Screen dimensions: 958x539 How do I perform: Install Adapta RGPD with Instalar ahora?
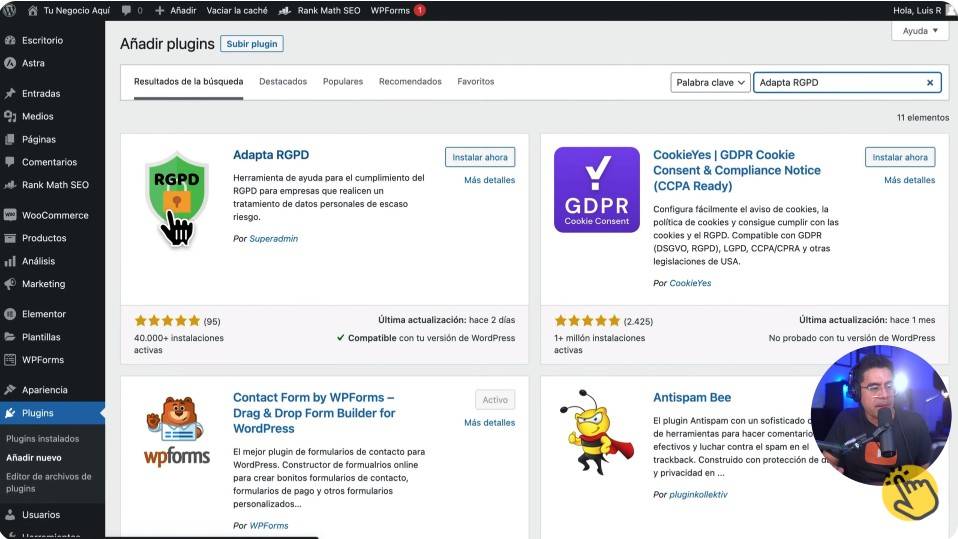pyautogui.click(x=480, y=157)
